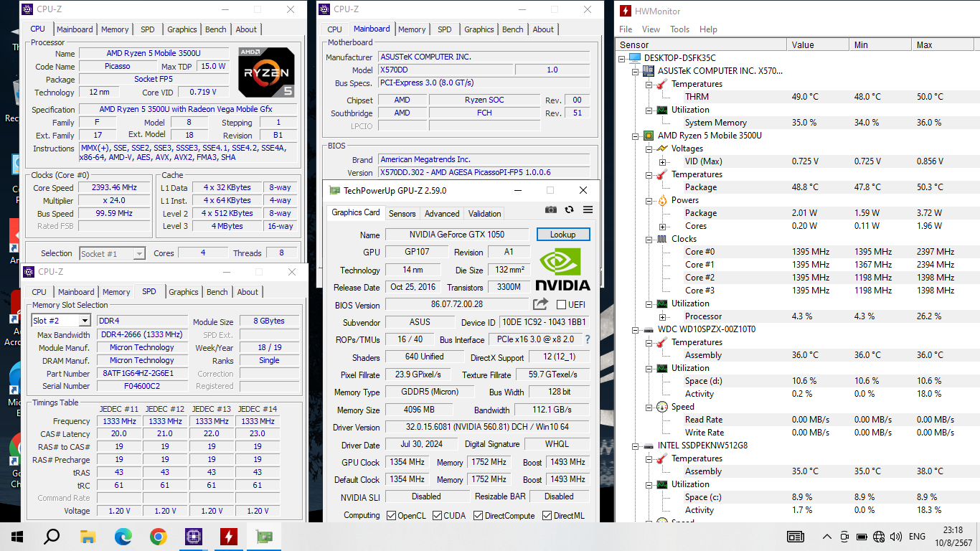Toggle the DirectCompute checkbox
This screenshot has height=551, width=980.
[x=478, y=516]
